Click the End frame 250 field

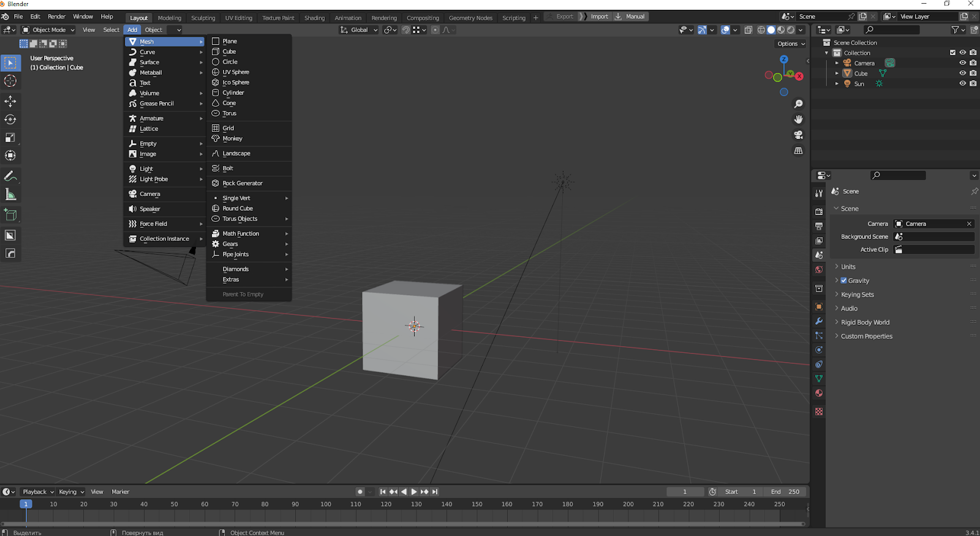click(x=785, y=492)
